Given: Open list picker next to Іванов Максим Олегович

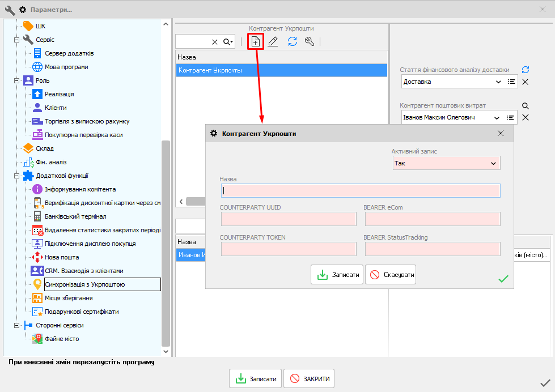Looking at the screenshot, I should coord(511,118).
